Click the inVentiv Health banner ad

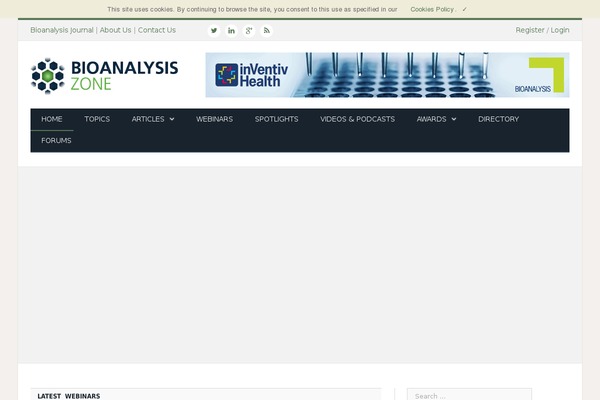point(387,75)
